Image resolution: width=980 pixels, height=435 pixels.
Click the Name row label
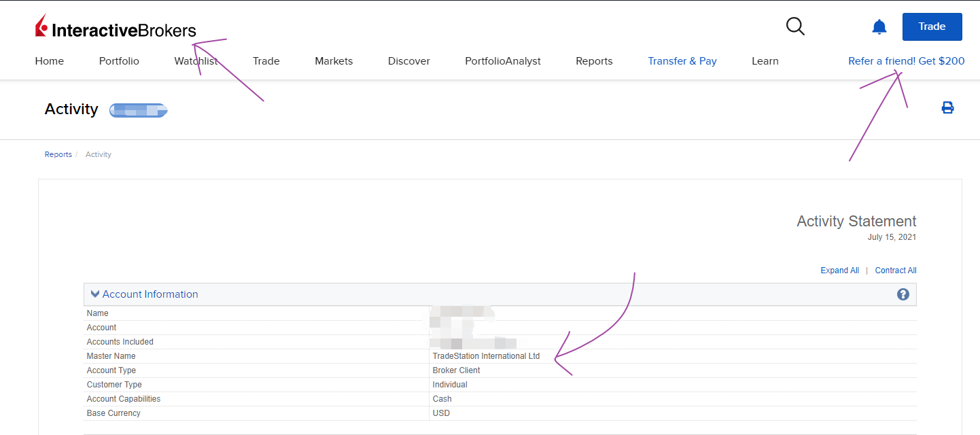tap(98, 313)
